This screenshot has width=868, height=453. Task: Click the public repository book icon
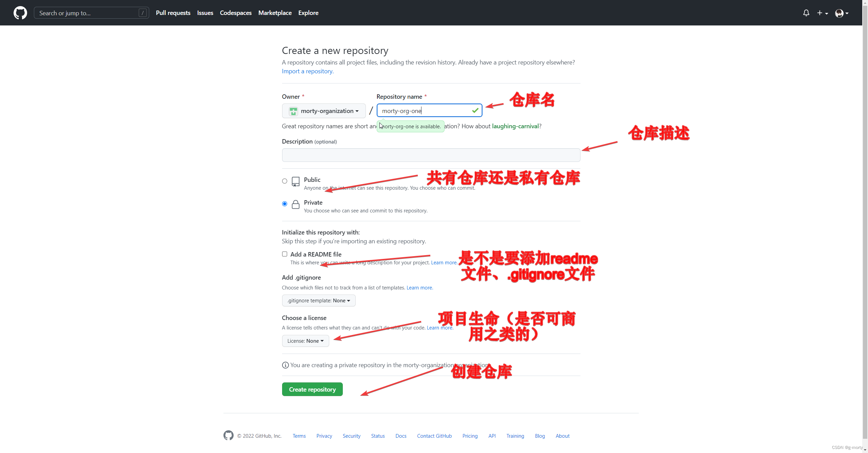(296, 182)
